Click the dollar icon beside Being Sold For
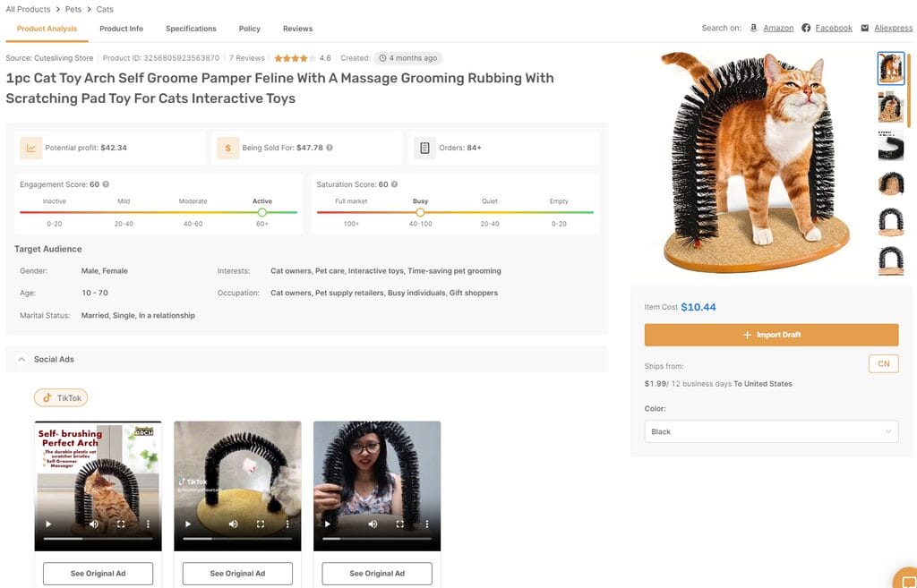Viewport: 917px width, 588px height. (x=227, y=147)
